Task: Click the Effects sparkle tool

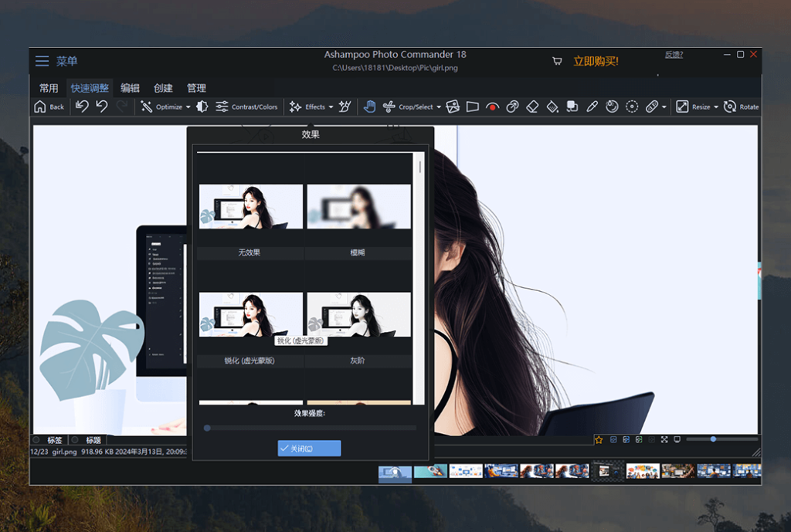Action: click(295, 107)
